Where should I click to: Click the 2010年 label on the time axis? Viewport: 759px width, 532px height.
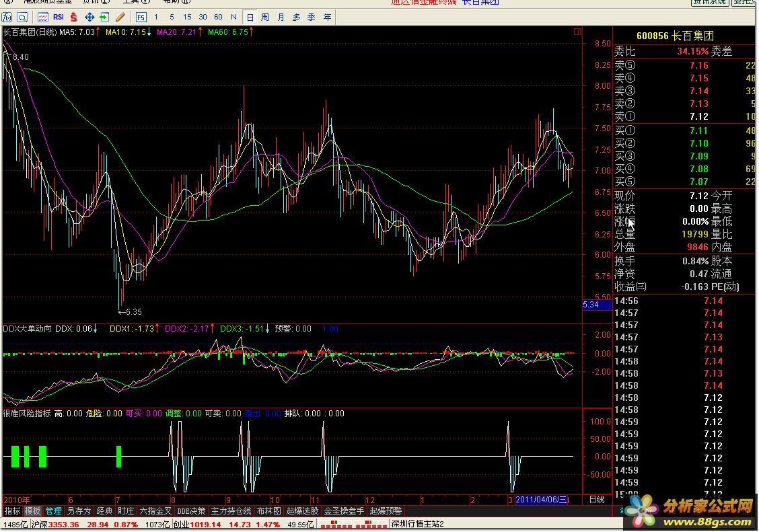click(x=17, y=500)
